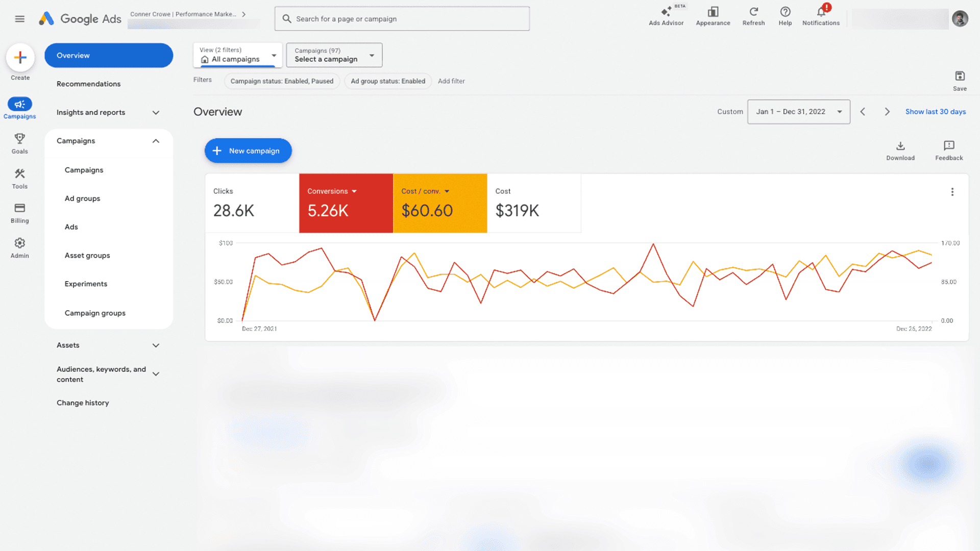Click the Refresh icon
Screen dimensions: 980x551
pos(753,12)
